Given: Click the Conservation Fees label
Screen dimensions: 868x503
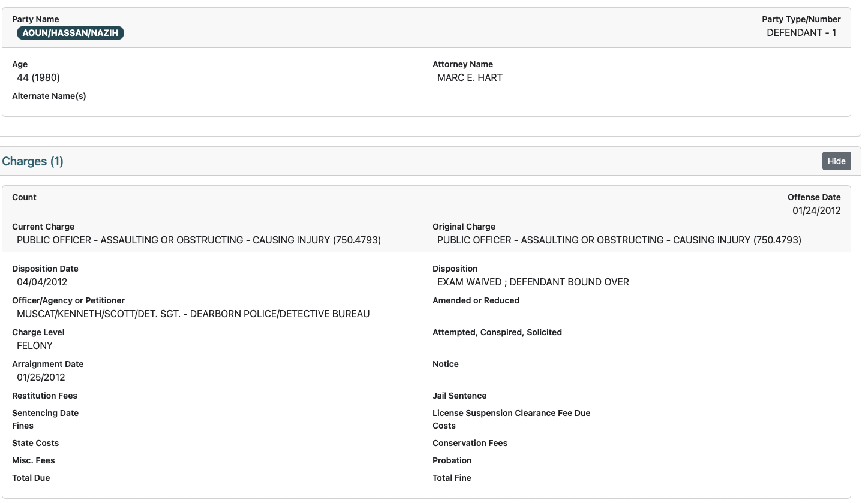Looking at the screenshot, I should click(470, 443).
